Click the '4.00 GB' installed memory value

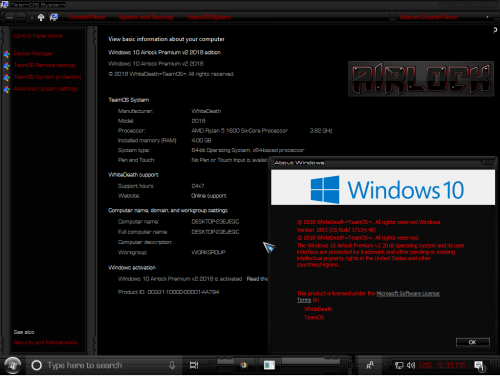[x=201, y=141]
